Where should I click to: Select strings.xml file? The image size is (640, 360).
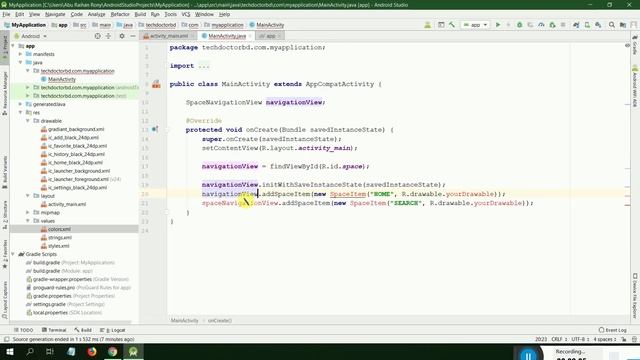56,238
